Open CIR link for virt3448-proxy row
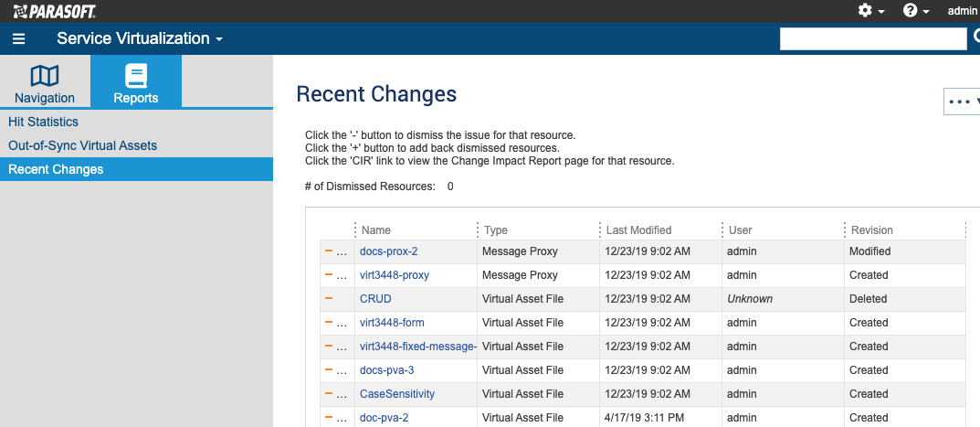The image size is (980, 427). coord(342,276)
